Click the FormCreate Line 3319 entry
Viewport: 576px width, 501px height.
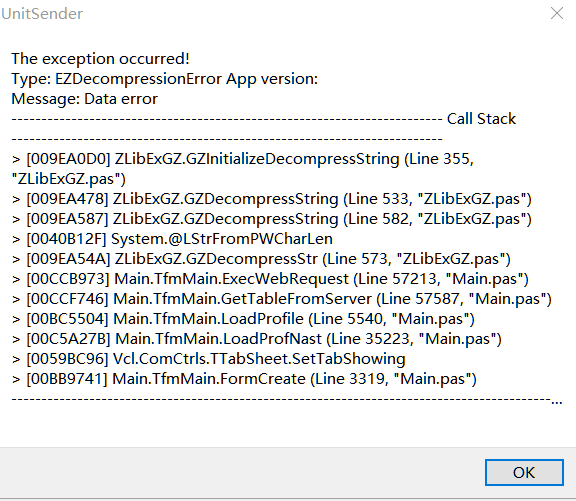coord(244,379)
